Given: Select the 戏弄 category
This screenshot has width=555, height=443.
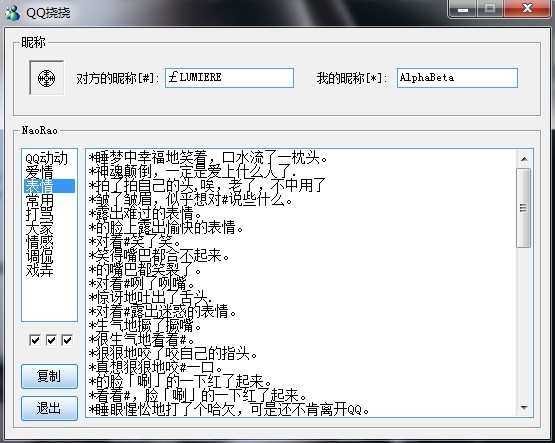Looking at the screenshot, I should [40, 271].
